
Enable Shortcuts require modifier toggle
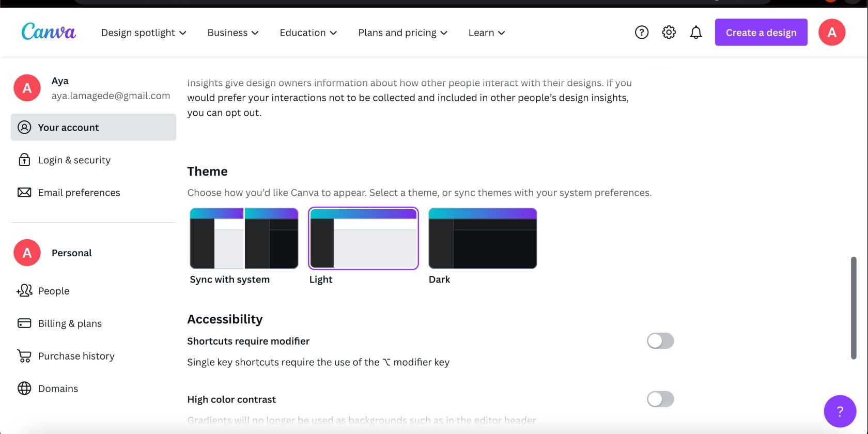point(660,341)
